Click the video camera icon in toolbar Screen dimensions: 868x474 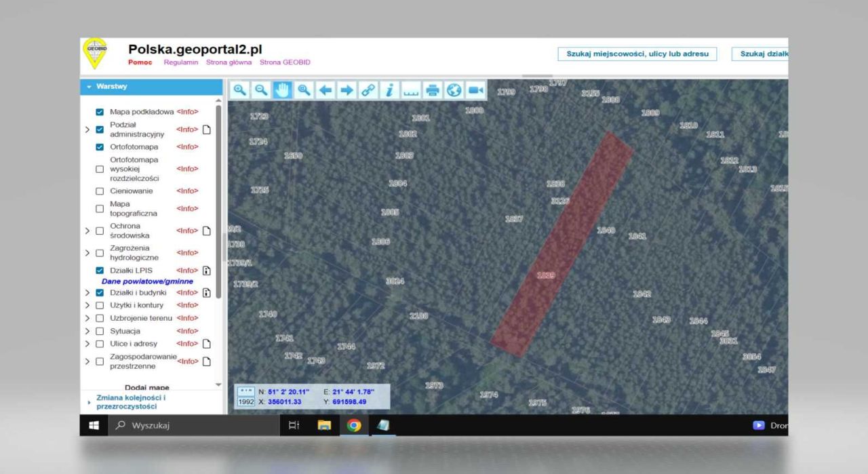coord(475,90)
